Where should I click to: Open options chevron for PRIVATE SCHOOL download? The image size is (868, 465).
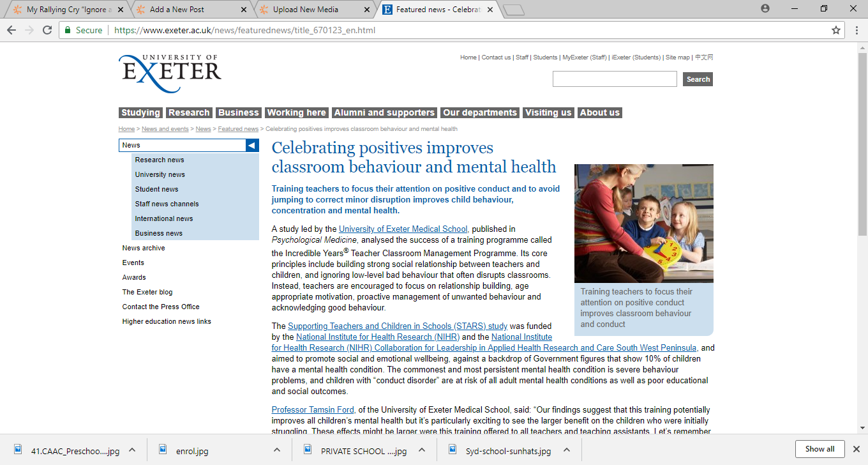pyautogui.click(x=422, y=450)
